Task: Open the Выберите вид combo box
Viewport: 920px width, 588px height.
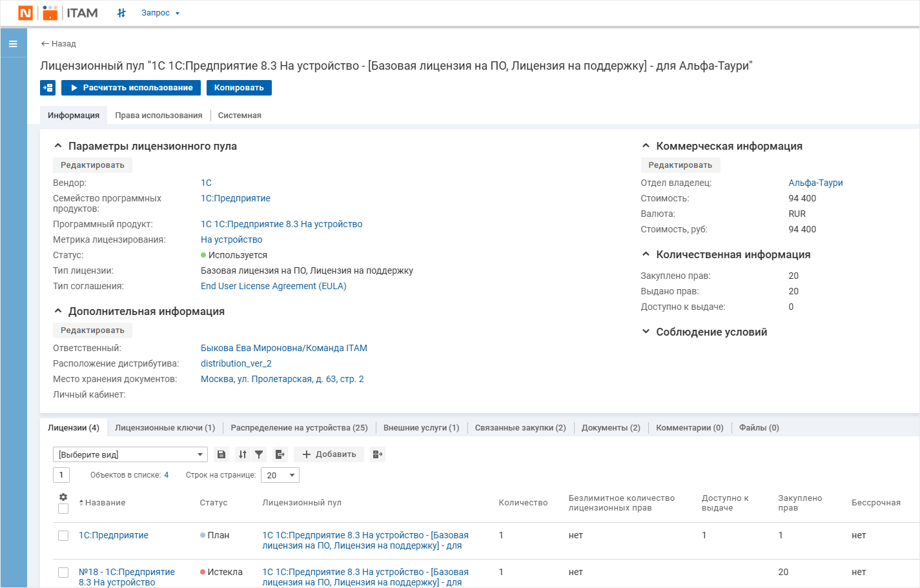Action: tap(130, 454)
